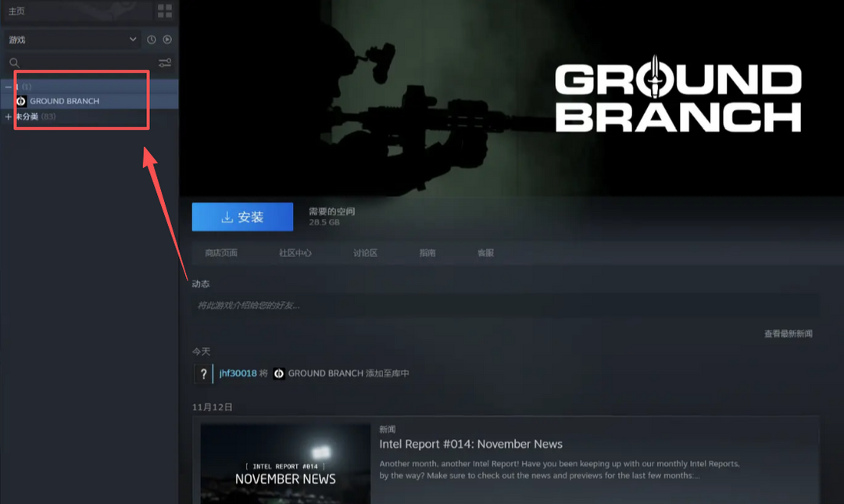This screenshot has height=504, width=844.
Task: Open the 指南 guides tab
Action: point(427,253)
